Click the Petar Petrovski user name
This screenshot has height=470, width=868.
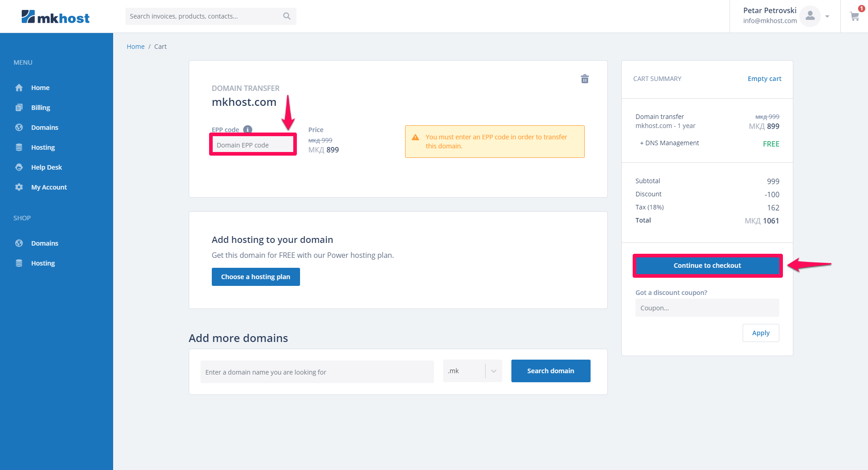point(770,10)
